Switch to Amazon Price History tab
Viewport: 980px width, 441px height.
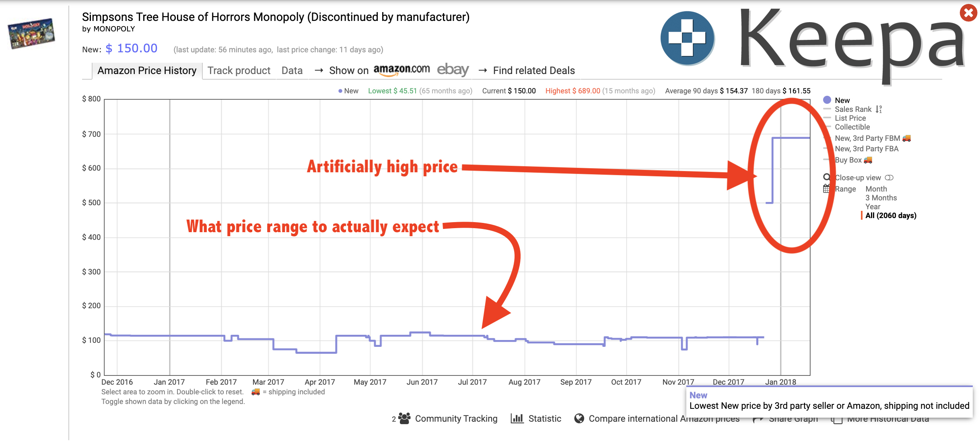[147, 70]
